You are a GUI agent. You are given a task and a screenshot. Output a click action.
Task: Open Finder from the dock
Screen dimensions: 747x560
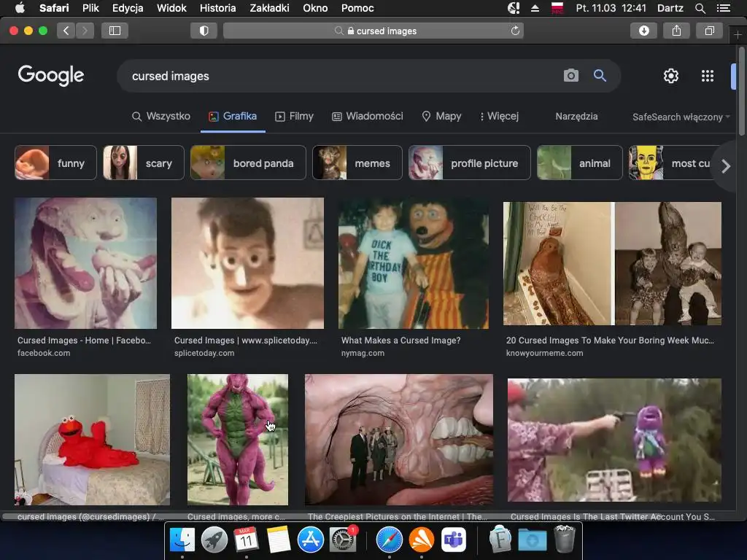pyautogui.click(x=182, y=540)
